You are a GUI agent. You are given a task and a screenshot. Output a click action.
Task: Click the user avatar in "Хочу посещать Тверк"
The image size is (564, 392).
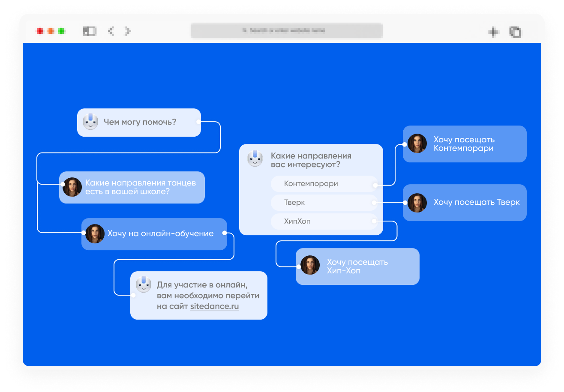[417, 203]
